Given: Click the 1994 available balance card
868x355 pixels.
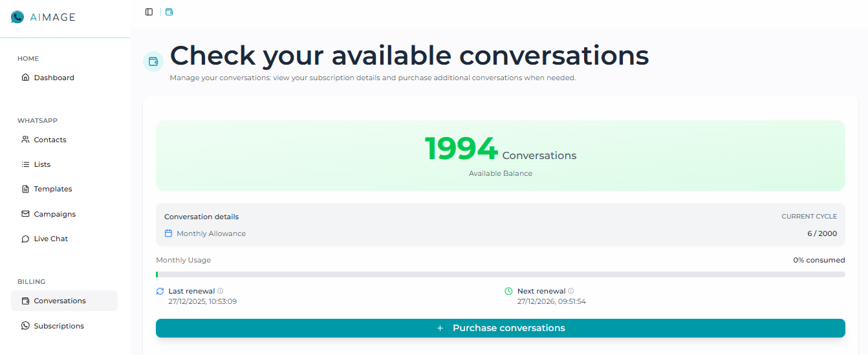Looking at the screenshot, I should [x=500, y=155].
